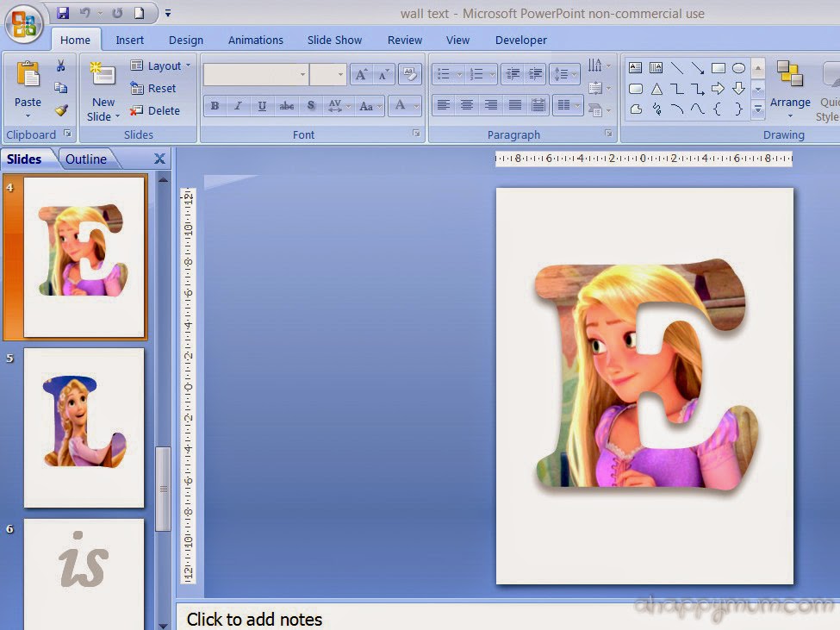The height and width of the screenshot is (630, 840).
Task: Select slide 5 thumbnail with letter L
Action: (84, 427)
